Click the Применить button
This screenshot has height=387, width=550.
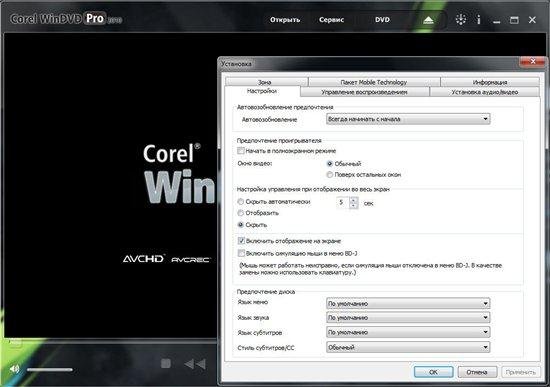tap(521, 372)
